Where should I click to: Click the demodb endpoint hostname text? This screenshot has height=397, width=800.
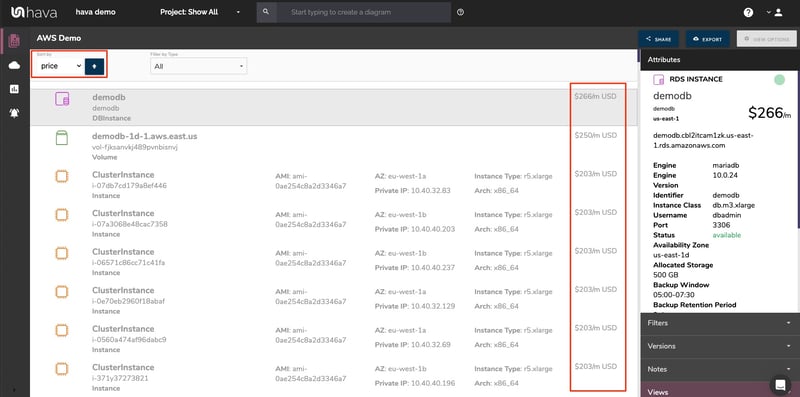tap(703, 140)
